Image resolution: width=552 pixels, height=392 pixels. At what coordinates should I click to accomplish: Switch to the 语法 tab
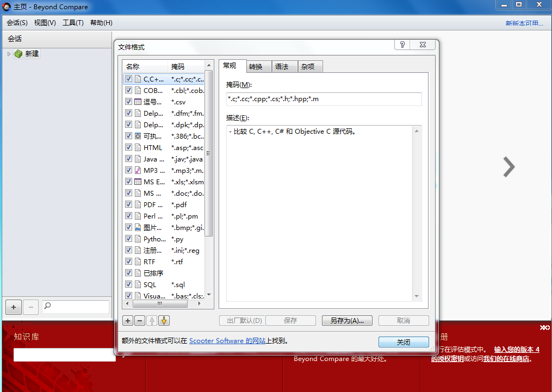(285, 66)
